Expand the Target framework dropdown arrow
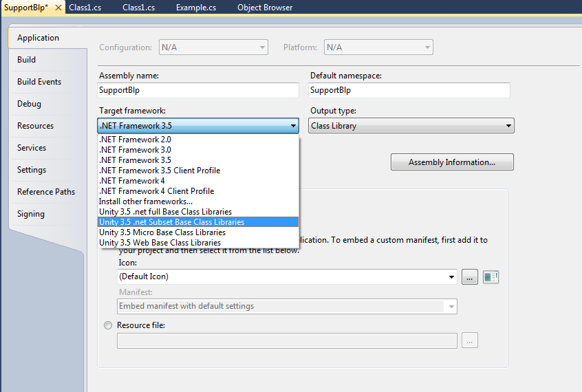 point(293,126)
